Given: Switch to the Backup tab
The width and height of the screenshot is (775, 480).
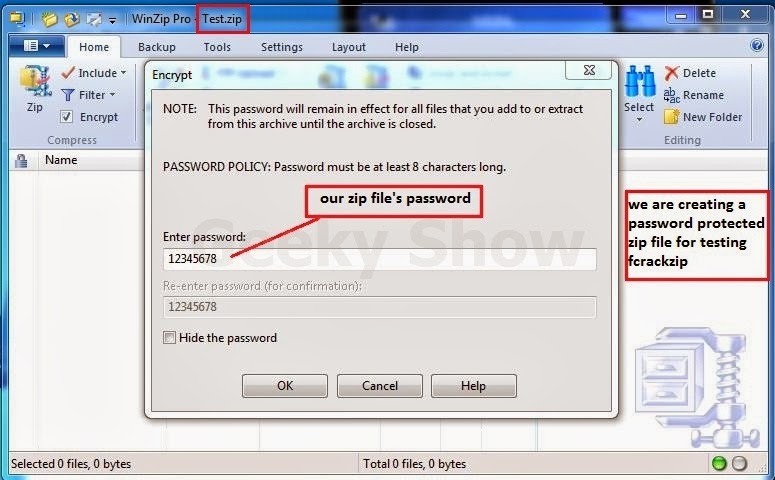Looking at the screenshot, I should [x=157, y=47].
